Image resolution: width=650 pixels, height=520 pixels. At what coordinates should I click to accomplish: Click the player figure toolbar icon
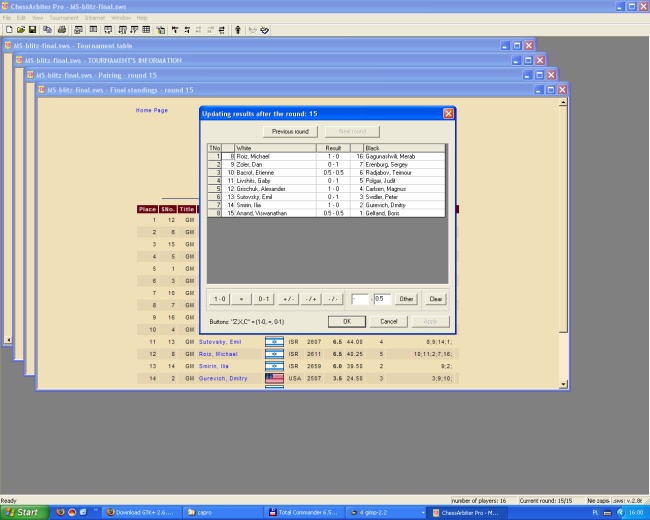click(238, 30)
